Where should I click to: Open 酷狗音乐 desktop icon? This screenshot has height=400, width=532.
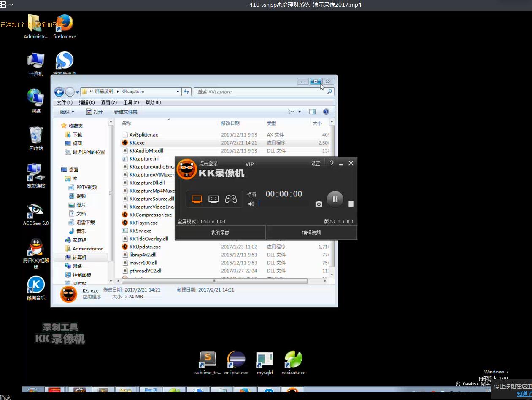[36, 288]
